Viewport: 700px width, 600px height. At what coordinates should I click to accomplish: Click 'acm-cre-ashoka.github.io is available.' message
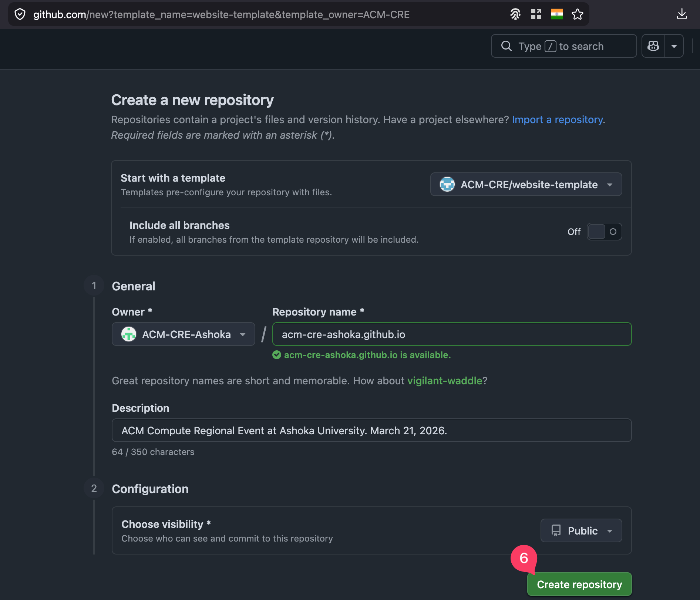[367, 355]
